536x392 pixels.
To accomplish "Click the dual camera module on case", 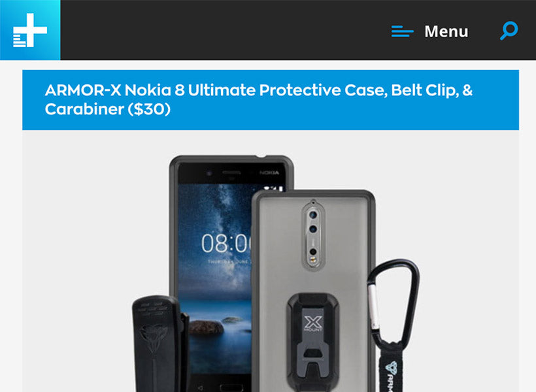I will [x=313, y=235].
